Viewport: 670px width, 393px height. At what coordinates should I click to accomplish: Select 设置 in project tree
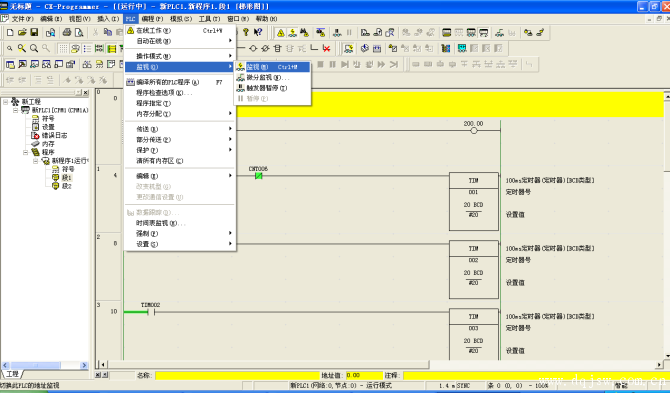point(48,127)
